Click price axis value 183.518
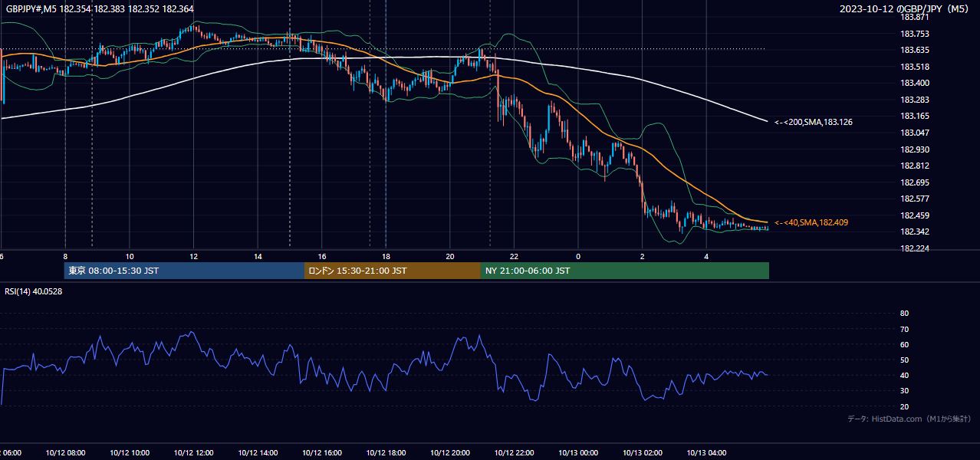The image size is (980, 460). point(914,67)
